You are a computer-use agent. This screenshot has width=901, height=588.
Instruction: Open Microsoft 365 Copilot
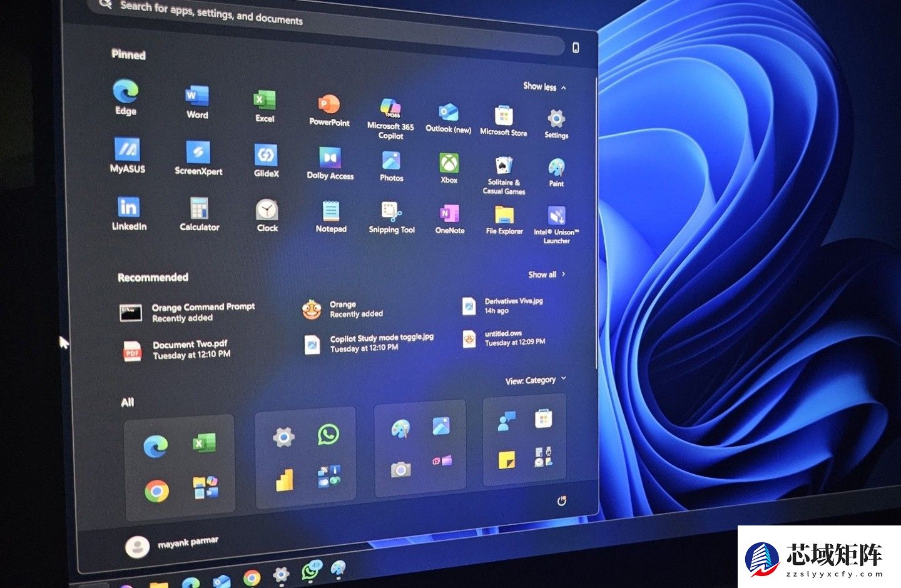pyautogui.click(x=390, y=108)
